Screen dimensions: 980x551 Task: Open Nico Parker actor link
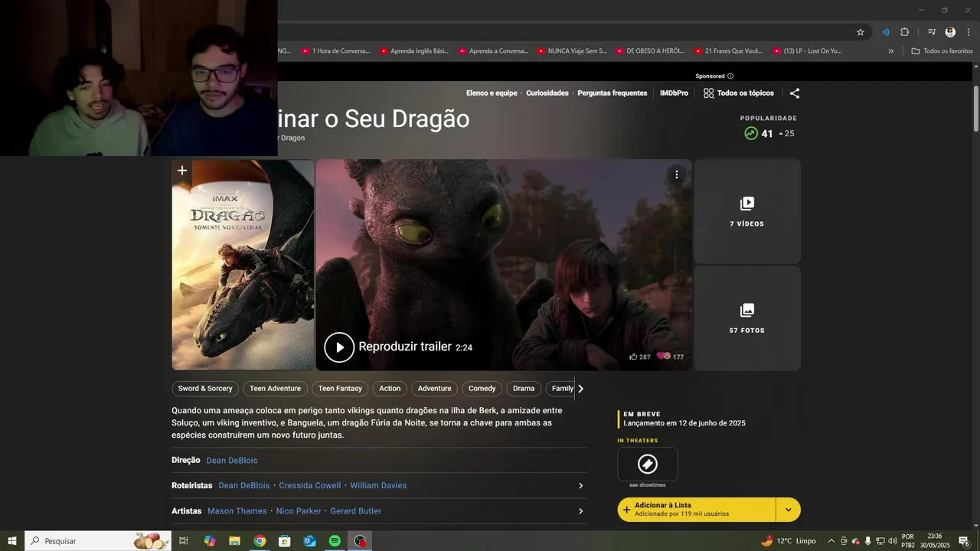tap(299, 511)
